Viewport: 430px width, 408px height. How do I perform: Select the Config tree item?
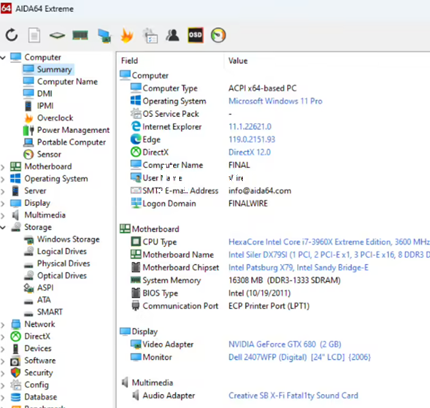(30, 385)
